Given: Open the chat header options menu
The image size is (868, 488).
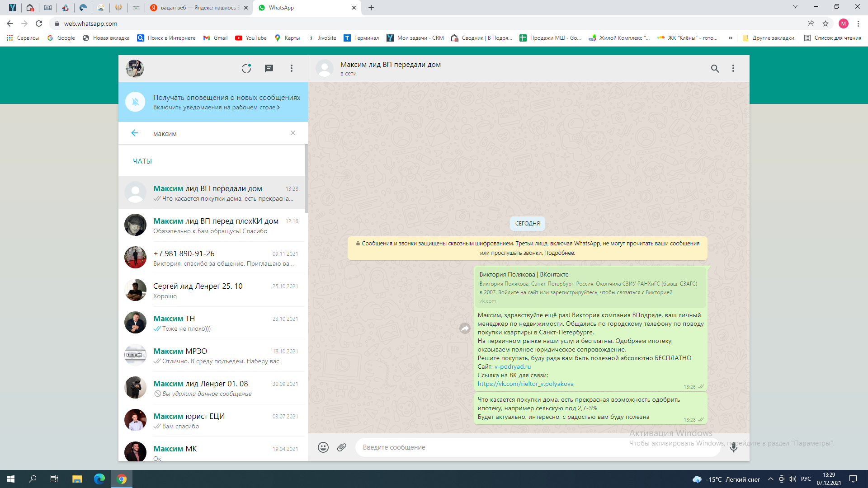Looking at the screenshot, I should (733, 68).
